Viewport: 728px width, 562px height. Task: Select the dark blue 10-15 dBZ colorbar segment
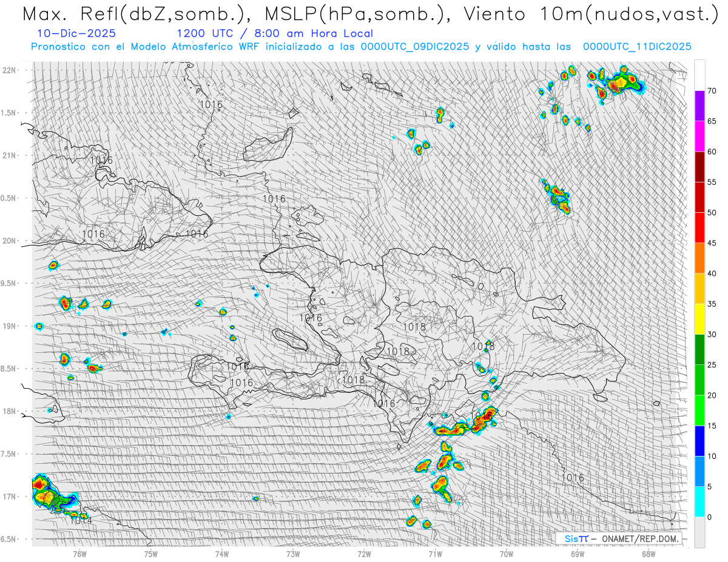699,441
